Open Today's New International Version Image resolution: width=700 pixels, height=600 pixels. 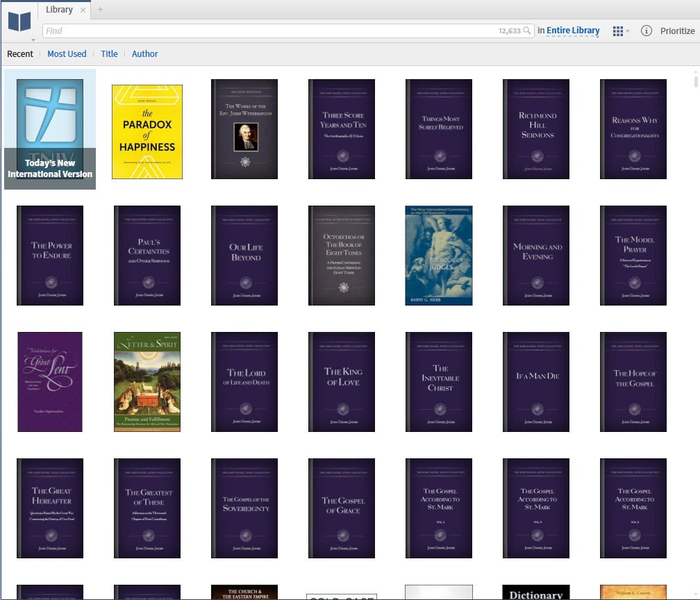coord(50,129)
